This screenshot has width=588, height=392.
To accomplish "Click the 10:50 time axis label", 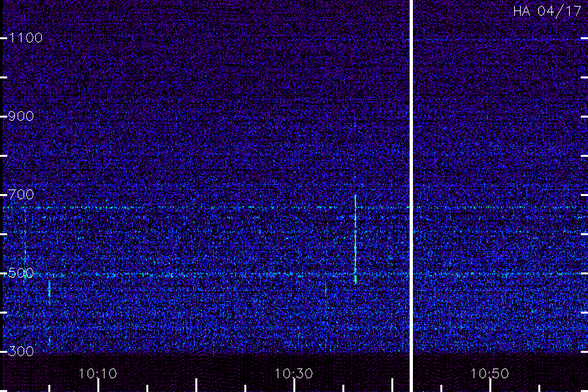I will [490, 374].
